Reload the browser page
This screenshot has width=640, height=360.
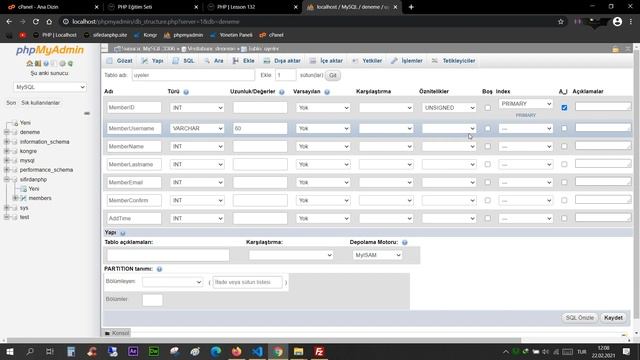click(x=36, y=22)
